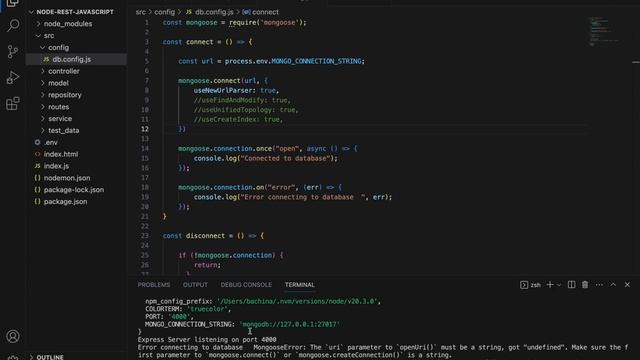Select the zsh terminal instance

pyautogui.click(x=530, y=285)
